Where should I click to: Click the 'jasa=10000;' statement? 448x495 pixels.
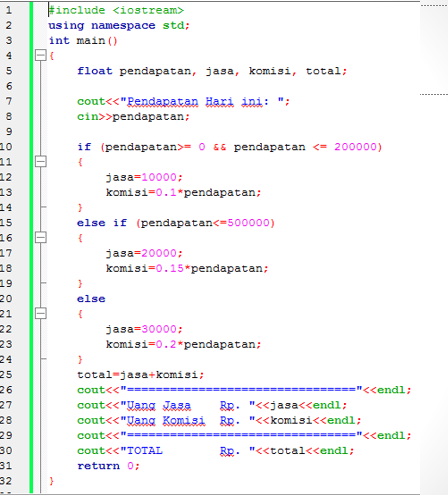pyautogui.click(x=144, y=177)
